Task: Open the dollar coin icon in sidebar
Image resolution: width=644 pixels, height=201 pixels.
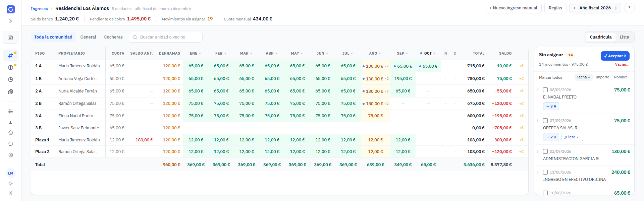Action: 11,68
